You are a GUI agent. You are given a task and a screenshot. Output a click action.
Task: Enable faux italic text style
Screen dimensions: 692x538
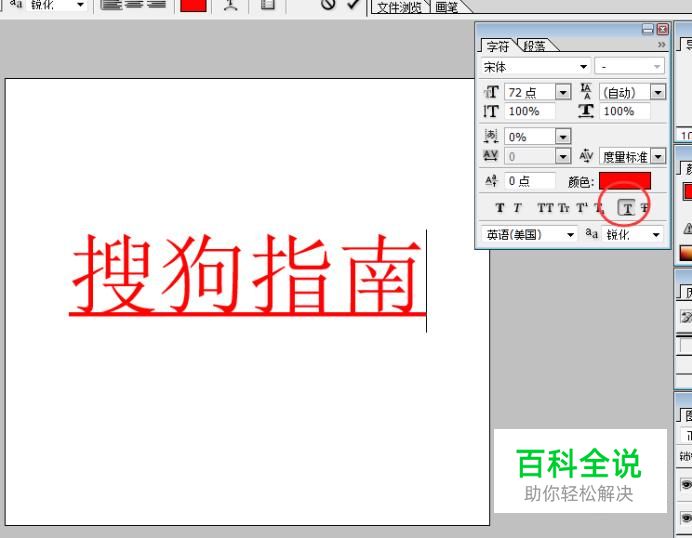pyautogui.click(x=517, y=208)
